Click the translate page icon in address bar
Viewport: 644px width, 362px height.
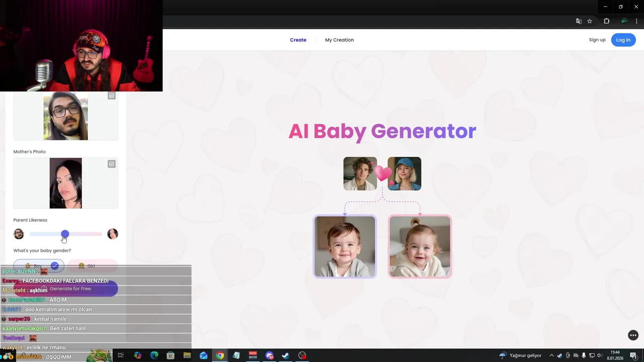click(x=579, y=21)
